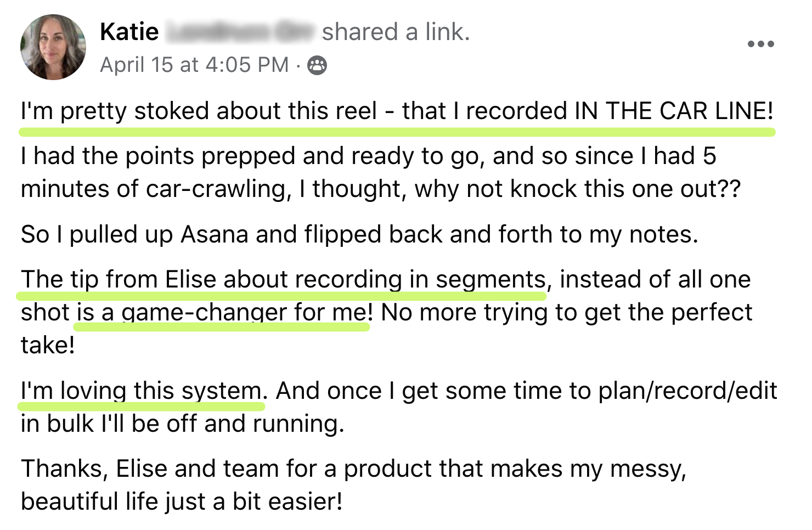The height and width of the screenshot is (530, 812).
Task: Click the name Katie in post header
Action: 129,32
